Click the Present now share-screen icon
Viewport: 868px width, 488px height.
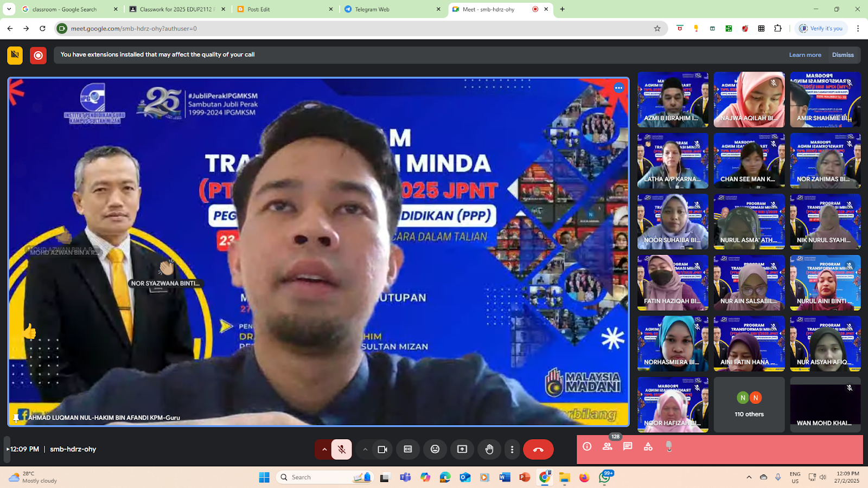(x=462, y=450)
